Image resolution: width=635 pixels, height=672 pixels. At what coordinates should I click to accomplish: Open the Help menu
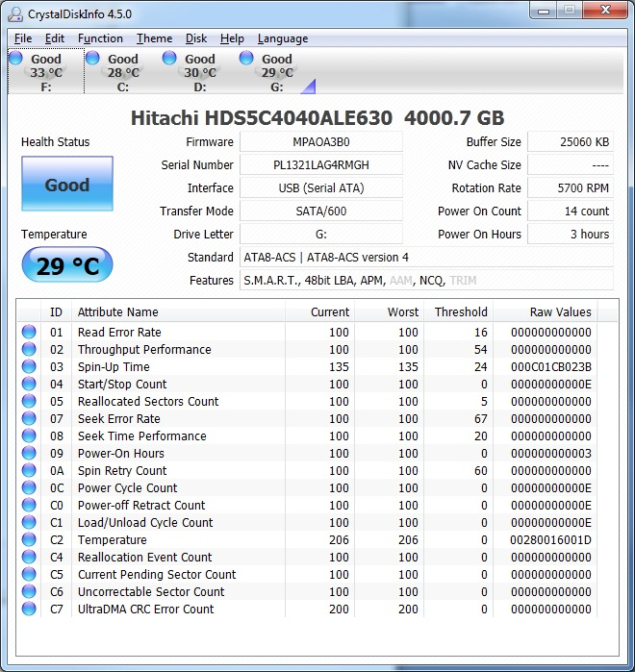[232, 38]
